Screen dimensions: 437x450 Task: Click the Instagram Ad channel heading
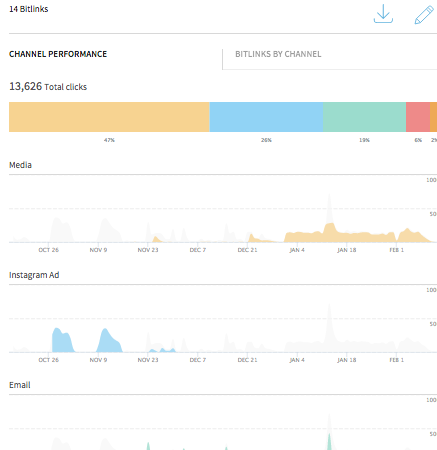(x=34, y=275)
